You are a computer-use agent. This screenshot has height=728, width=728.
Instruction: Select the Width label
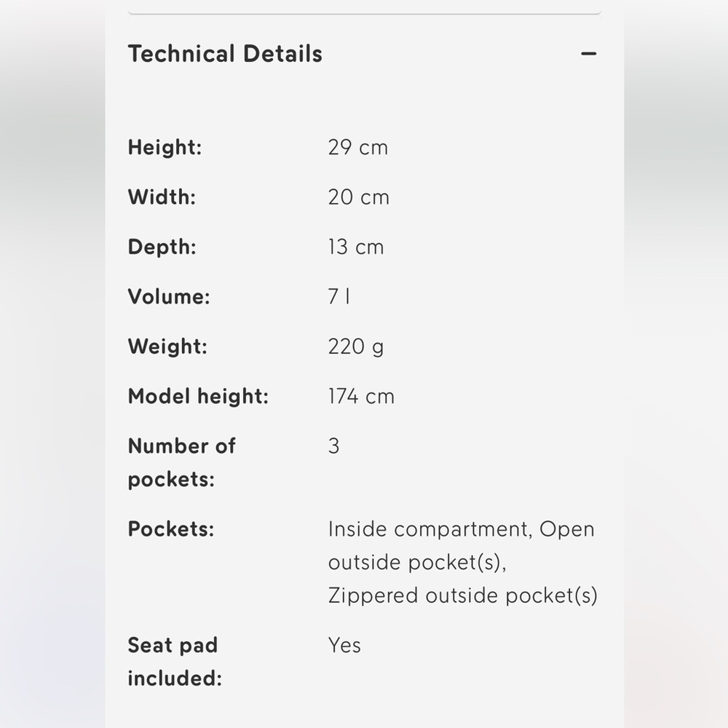coord(162,197)
